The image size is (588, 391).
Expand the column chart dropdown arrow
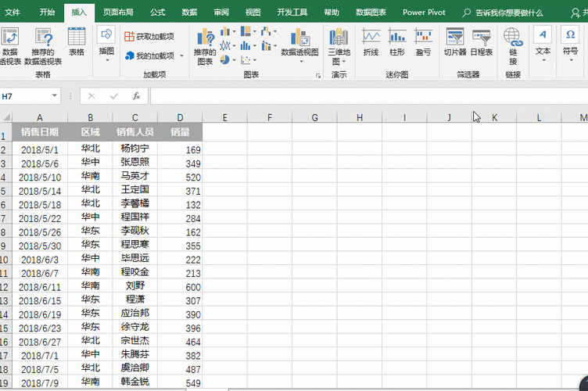[x=234, y=31]
